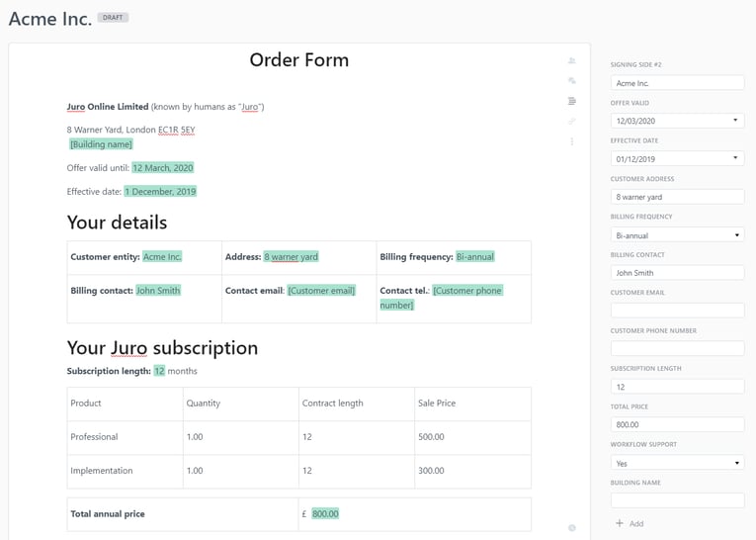
Task: Open the three-dot more options menu
Action: pos(572,142)
